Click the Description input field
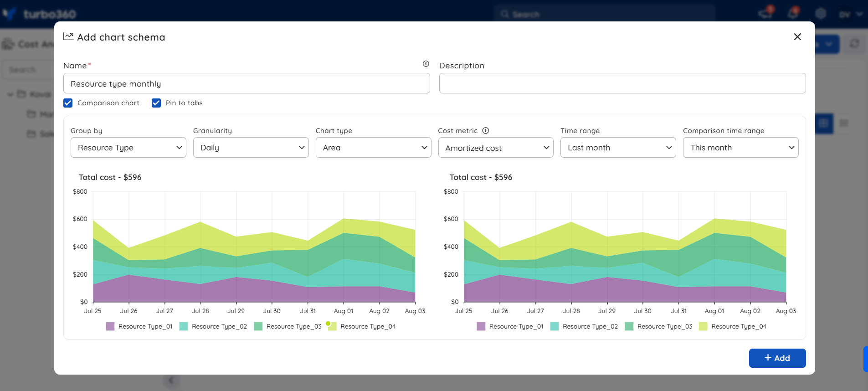 click(622, 83)
